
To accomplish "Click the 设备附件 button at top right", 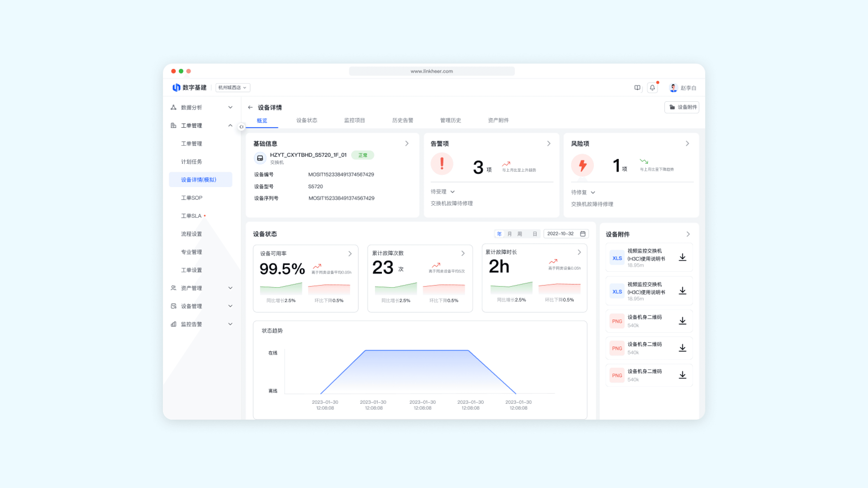I will [682, 107].
